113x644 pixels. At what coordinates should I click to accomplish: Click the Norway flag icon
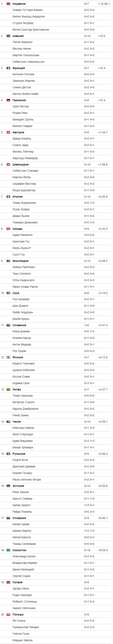click(8, 4)
